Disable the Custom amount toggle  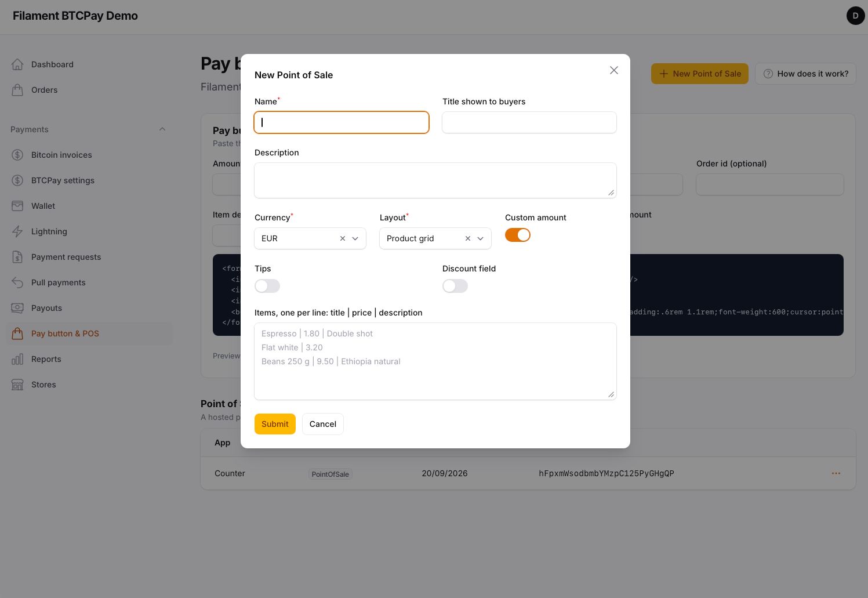coord(518,235)
